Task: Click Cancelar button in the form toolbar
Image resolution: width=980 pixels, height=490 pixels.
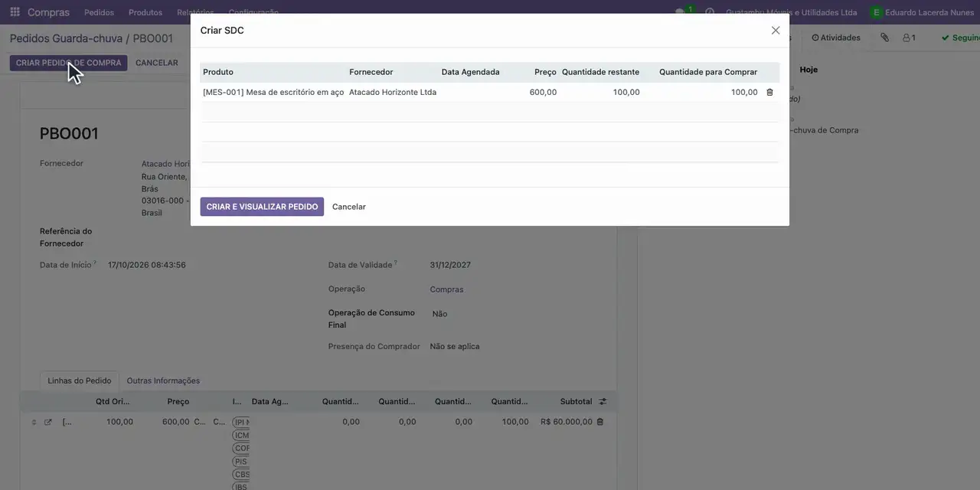Action: 157,63
